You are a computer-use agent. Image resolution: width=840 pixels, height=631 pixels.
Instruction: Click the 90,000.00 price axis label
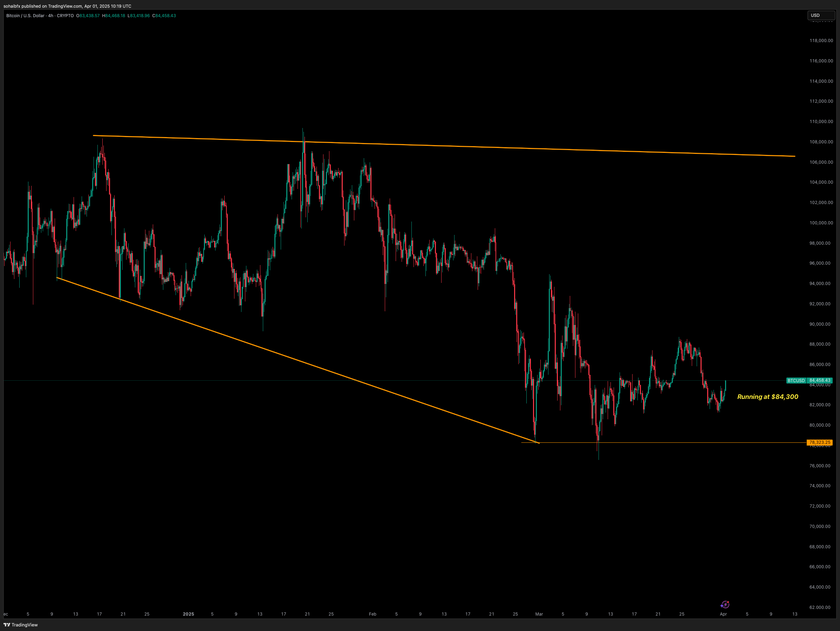pos(820,324)
